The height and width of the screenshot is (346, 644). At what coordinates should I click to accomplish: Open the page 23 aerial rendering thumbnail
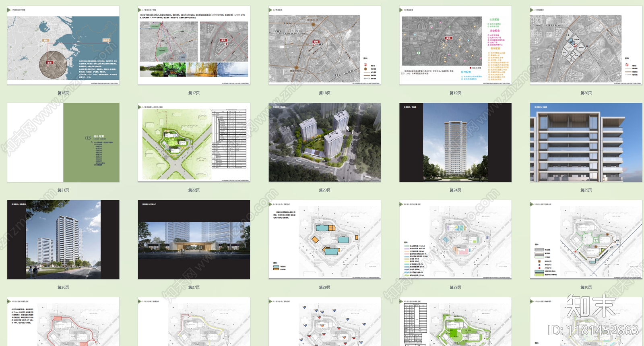coord(325,142)
